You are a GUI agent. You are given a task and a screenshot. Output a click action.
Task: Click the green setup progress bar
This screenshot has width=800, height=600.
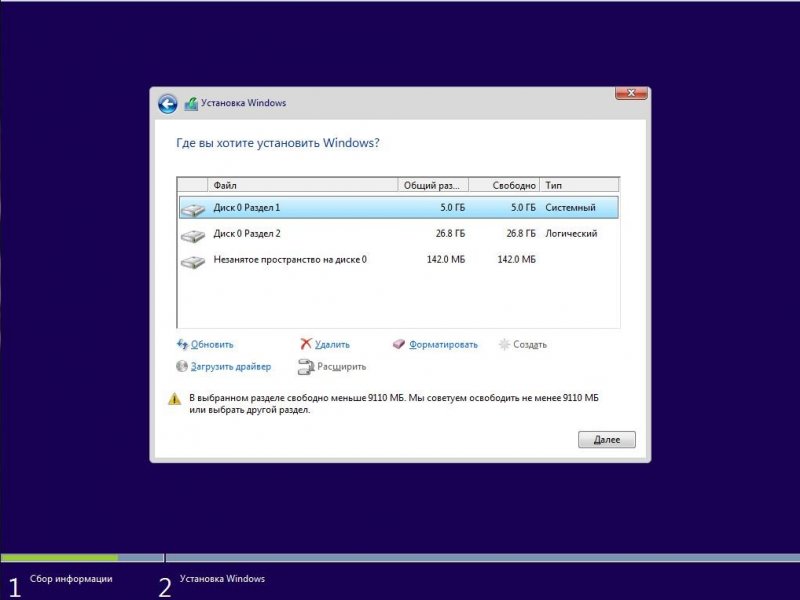(59, 558)
